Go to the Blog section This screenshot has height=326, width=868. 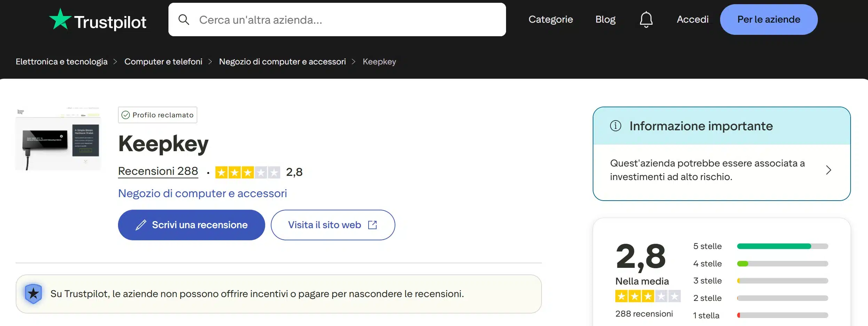[605, 20]
